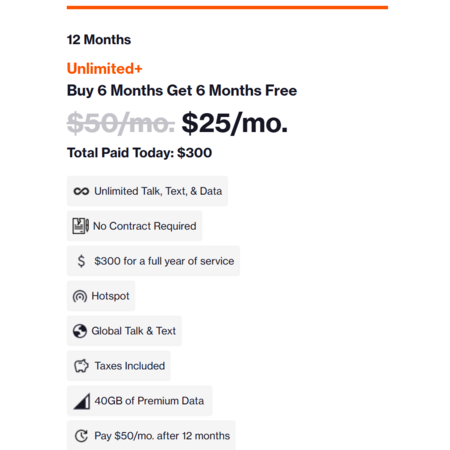Click the globe icon for Global Talk

80,331
